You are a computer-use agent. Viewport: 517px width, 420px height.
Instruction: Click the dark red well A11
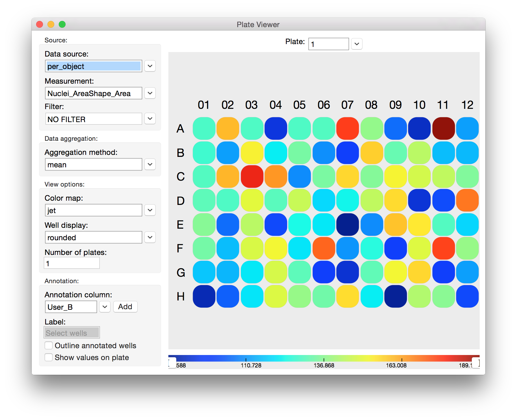444,129
